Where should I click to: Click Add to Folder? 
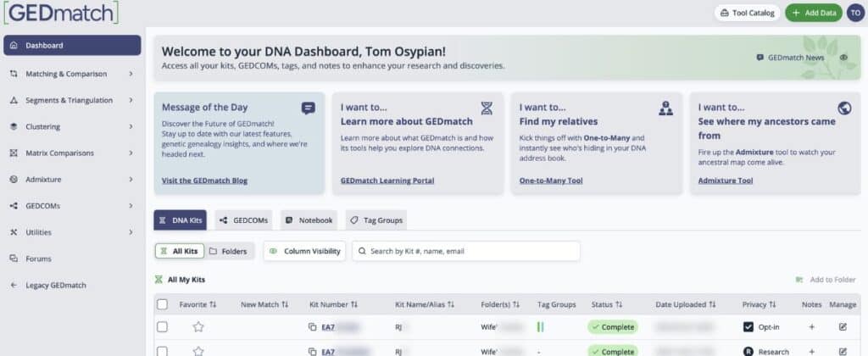[826, 280]
